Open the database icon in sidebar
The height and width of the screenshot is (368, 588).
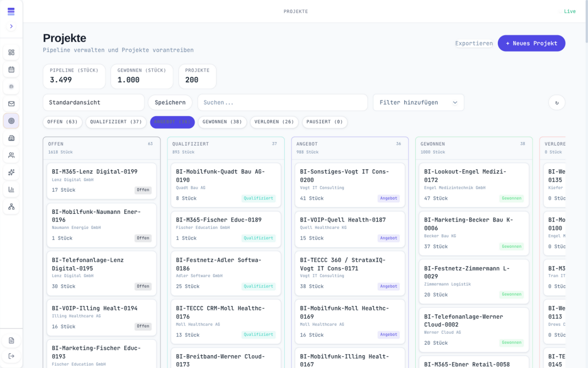11,87
